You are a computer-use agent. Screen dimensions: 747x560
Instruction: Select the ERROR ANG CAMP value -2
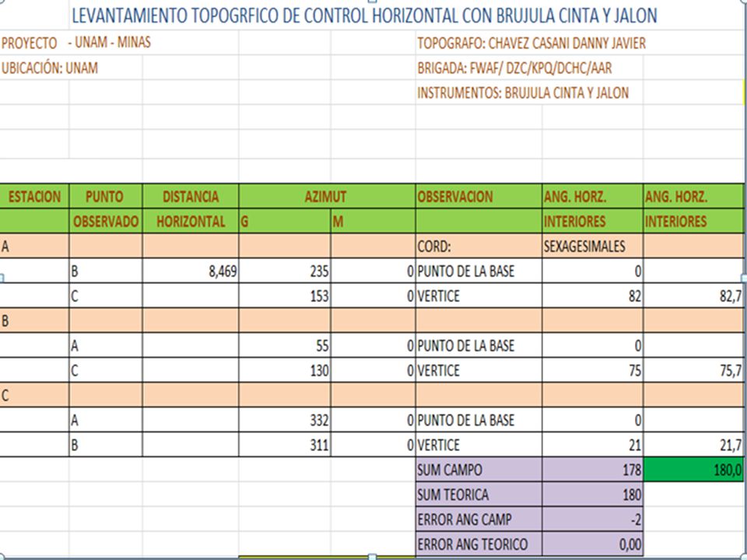pyautogui.click(x=592, y=519)
